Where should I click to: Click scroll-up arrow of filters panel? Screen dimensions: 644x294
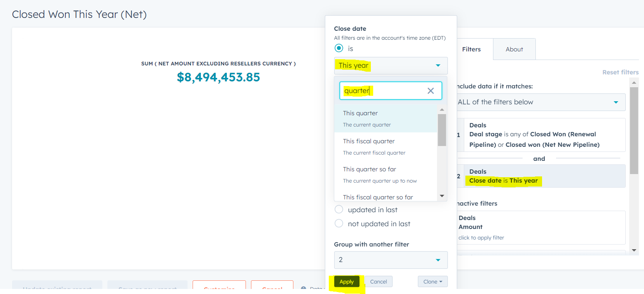(634, 83)
